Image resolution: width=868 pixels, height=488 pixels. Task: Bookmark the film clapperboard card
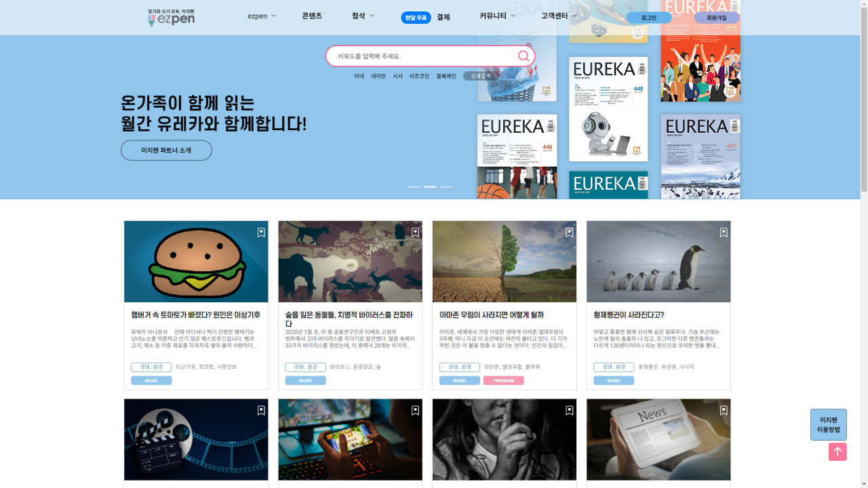tap(261, 410)
